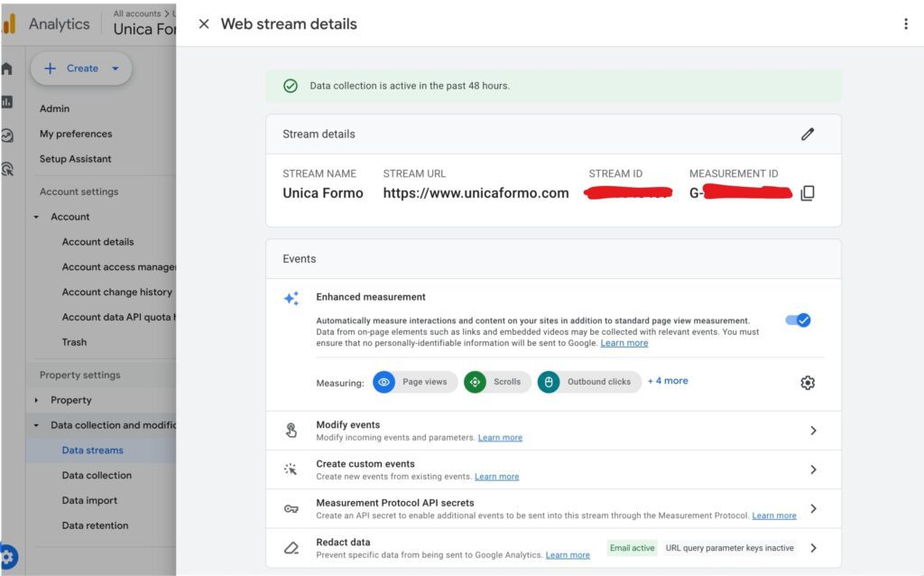This screenshot has width=924, height=576.
Task: Open the Reports bar chart icon
Action: pos(7,102)
